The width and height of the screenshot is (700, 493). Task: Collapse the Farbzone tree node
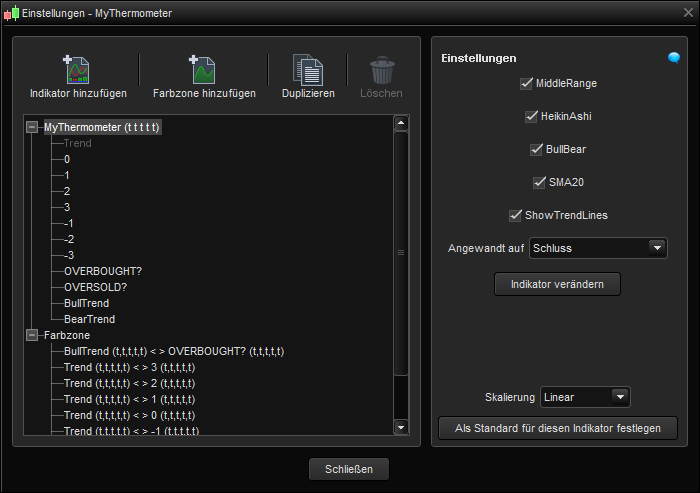32,335
